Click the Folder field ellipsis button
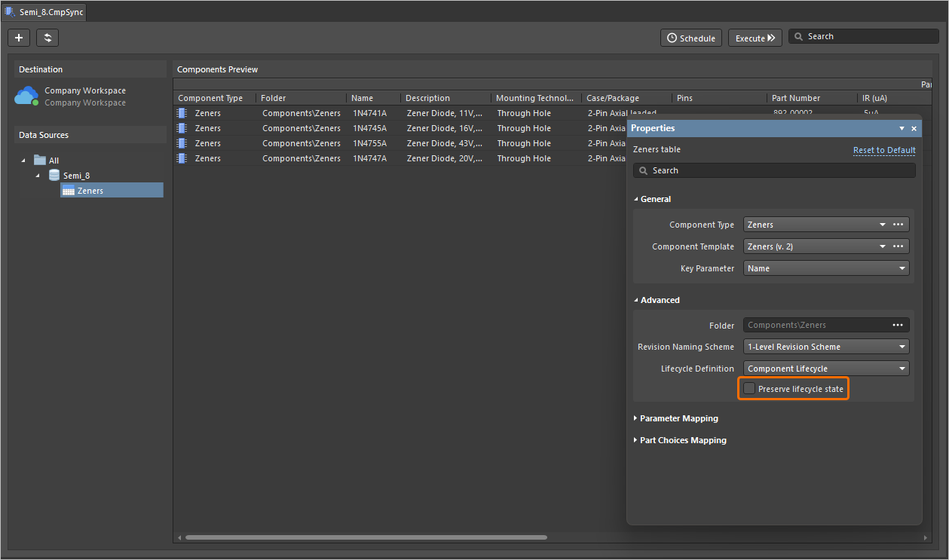Image resolution: width=949 pixels, height=560 pixels. [x=898, y=325]
